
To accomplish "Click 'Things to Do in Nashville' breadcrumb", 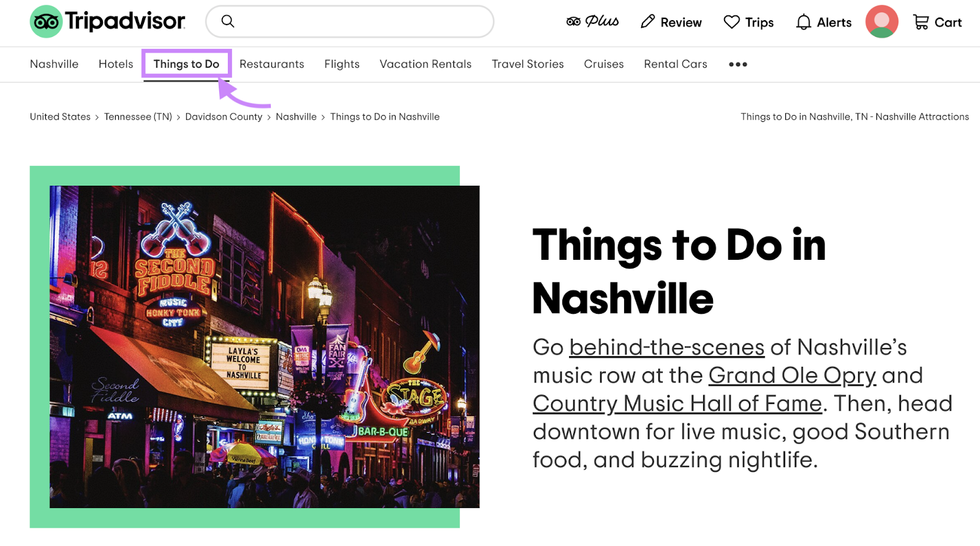I will point(385,116).
